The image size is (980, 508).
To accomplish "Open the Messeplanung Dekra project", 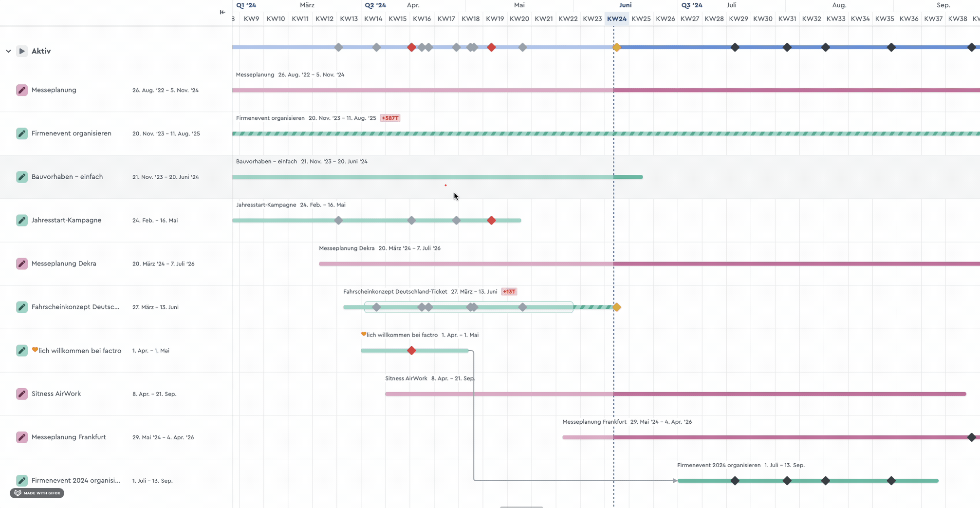I will click(64, 263).
